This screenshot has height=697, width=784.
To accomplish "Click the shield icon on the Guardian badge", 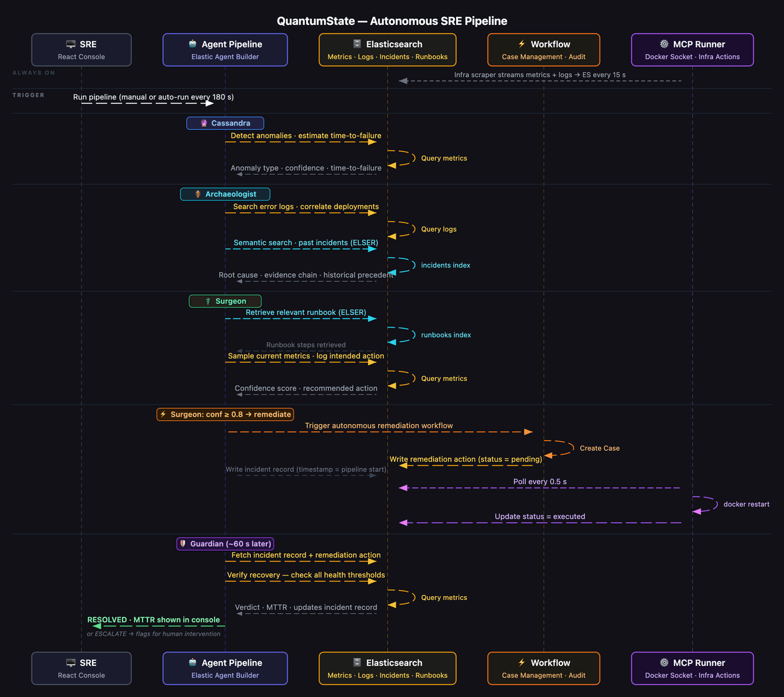I will click(x=182, y=543).
